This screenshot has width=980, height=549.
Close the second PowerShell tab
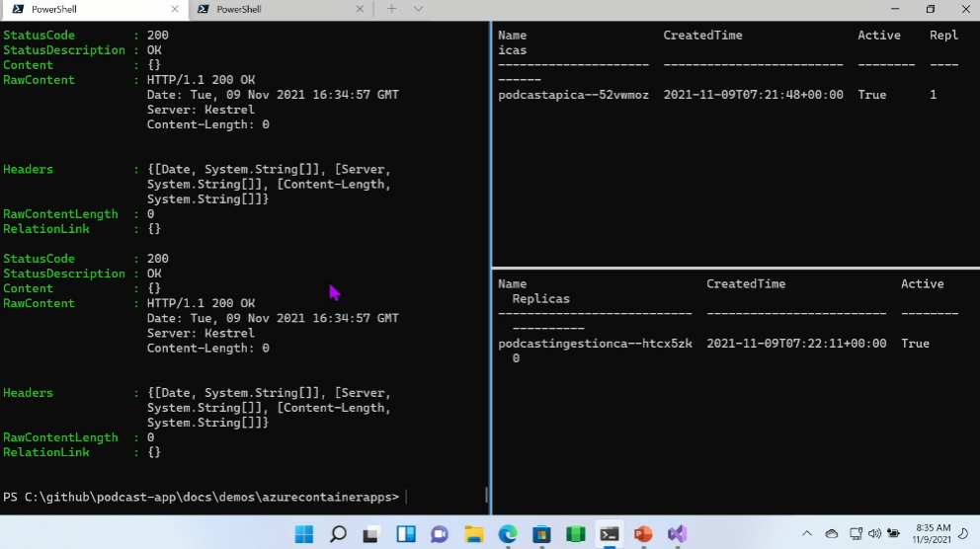tap(359, 9)
